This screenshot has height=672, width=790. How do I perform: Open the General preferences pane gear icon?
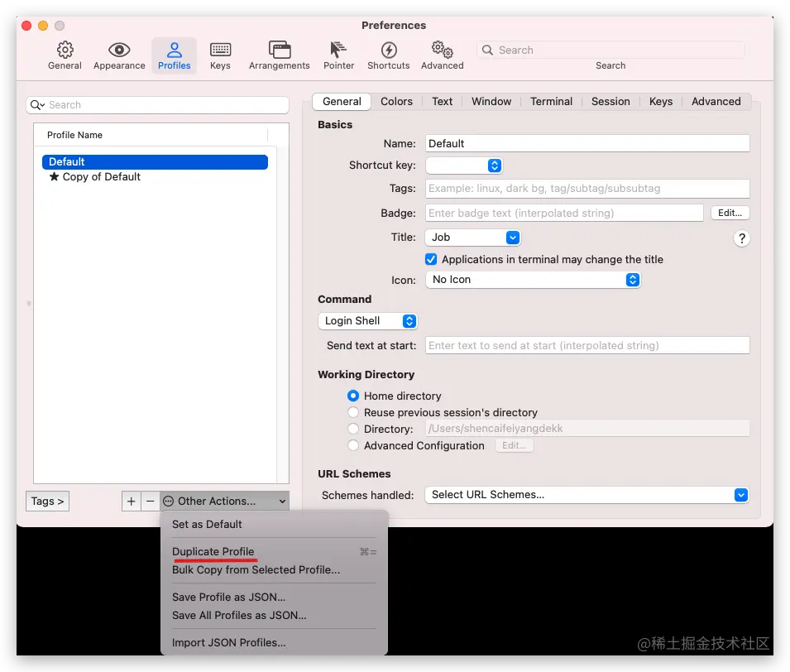click(x=65, y=50)
